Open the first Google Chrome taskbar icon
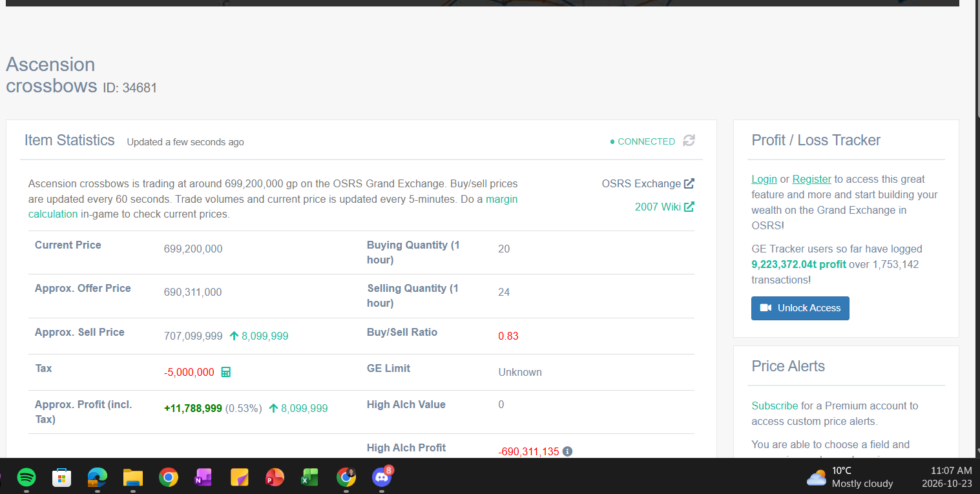The width and height of the screenshot is (980, 494). point(169,477)
